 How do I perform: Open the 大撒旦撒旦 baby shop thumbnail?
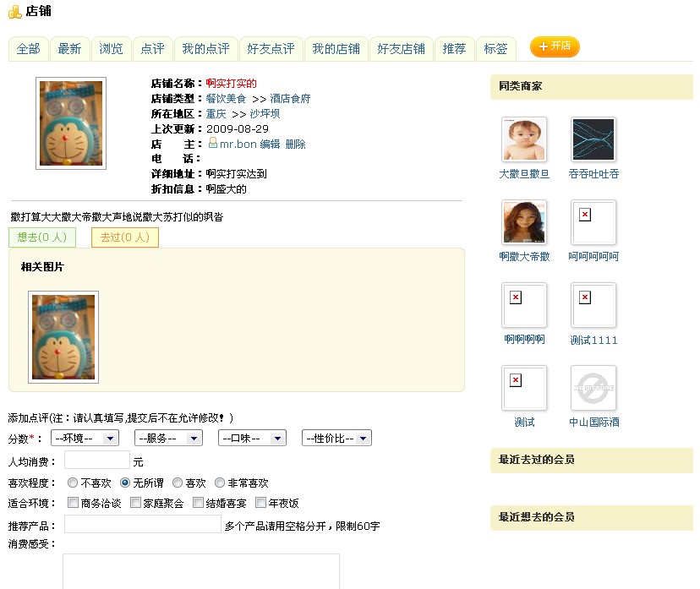[x=524, y=139]
